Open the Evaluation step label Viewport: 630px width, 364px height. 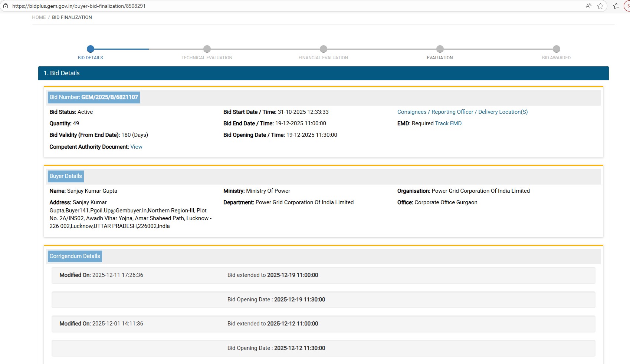click(x=440, y=58)
